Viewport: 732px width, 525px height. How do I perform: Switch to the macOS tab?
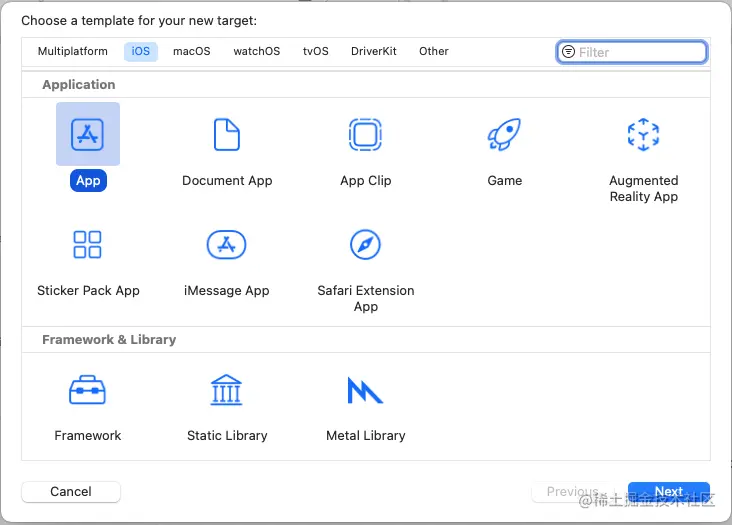192,51
